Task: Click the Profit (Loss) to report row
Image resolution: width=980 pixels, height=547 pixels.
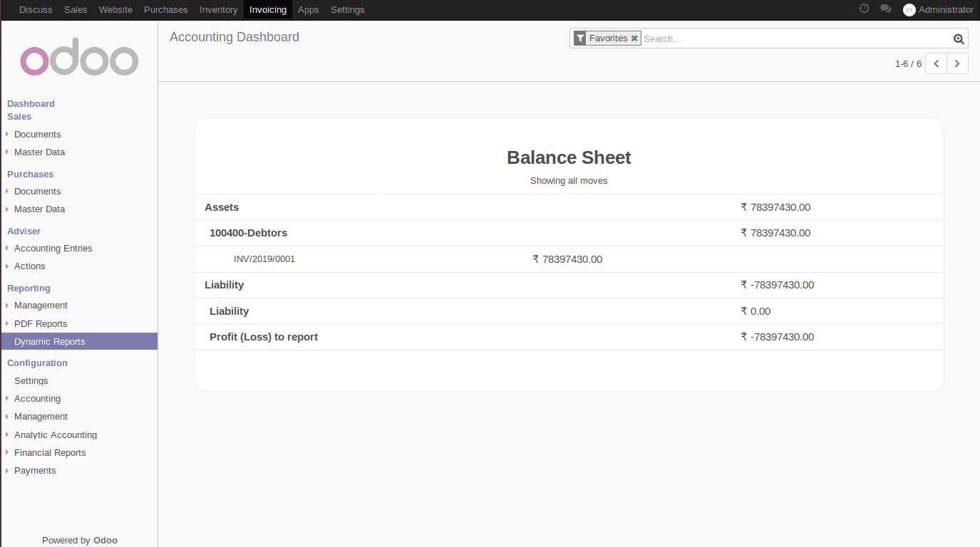Action: pyautogui.click(x=569, y=337)
